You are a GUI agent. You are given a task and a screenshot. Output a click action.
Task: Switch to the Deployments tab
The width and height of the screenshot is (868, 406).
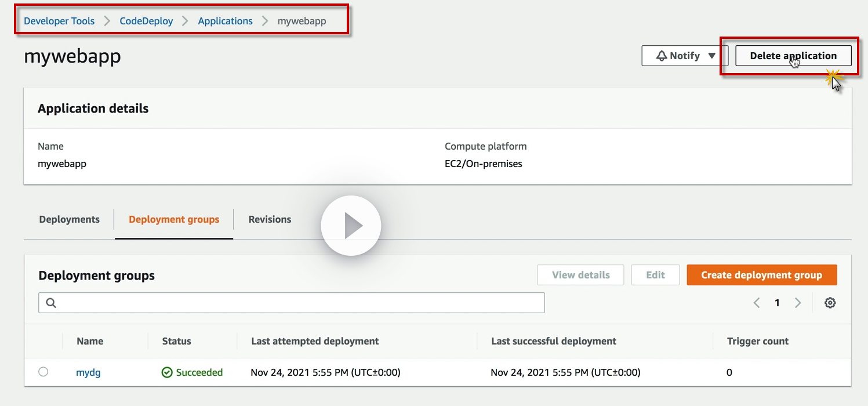click(70, 219)
